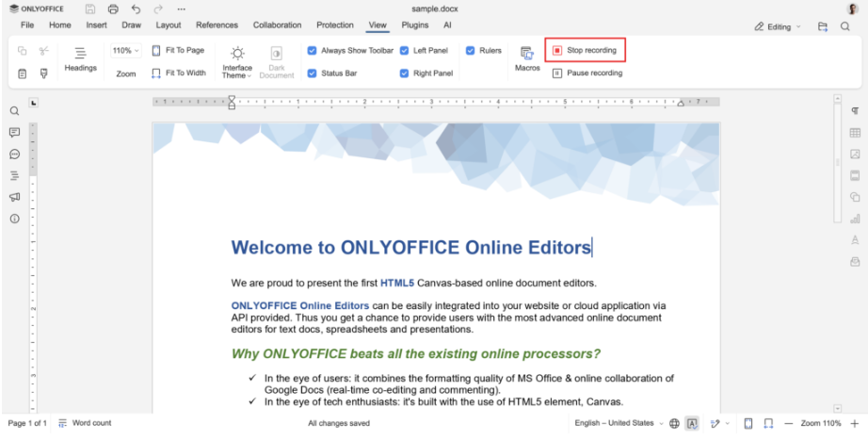Open English – United States language dropdown
The image size is (868, 440).
(619, 423)
